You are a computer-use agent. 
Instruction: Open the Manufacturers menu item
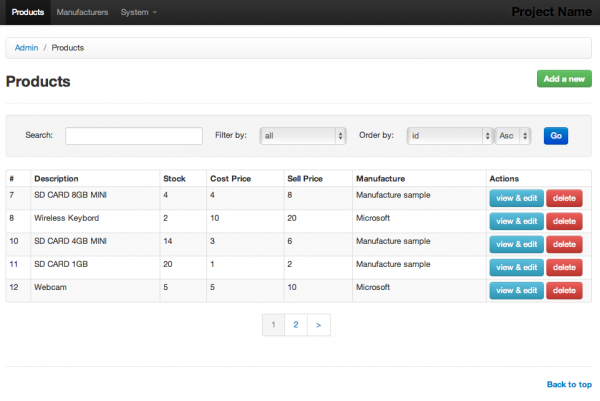[x=82, y=12]
